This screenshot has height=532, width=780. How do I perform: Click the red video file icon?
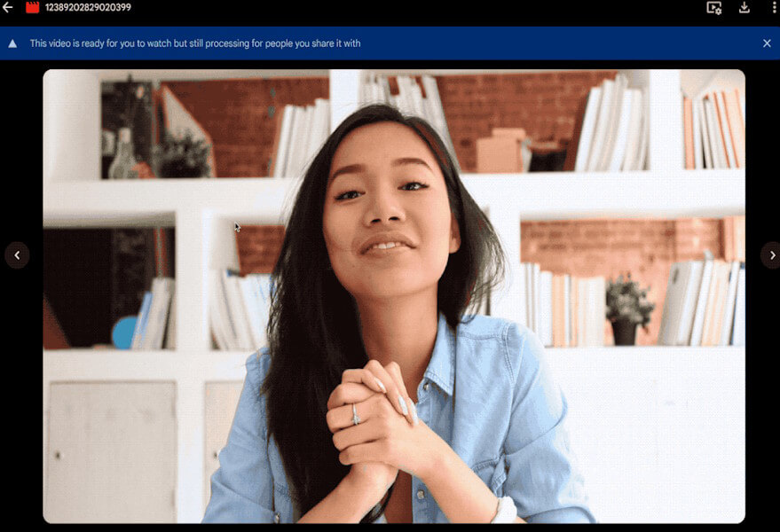[32, 7]
